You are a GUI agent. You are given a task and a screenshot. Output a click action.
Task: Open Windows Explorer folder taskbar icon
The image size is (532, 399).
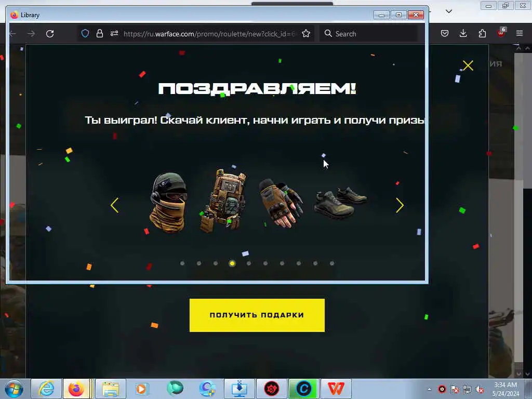point(111,389)
